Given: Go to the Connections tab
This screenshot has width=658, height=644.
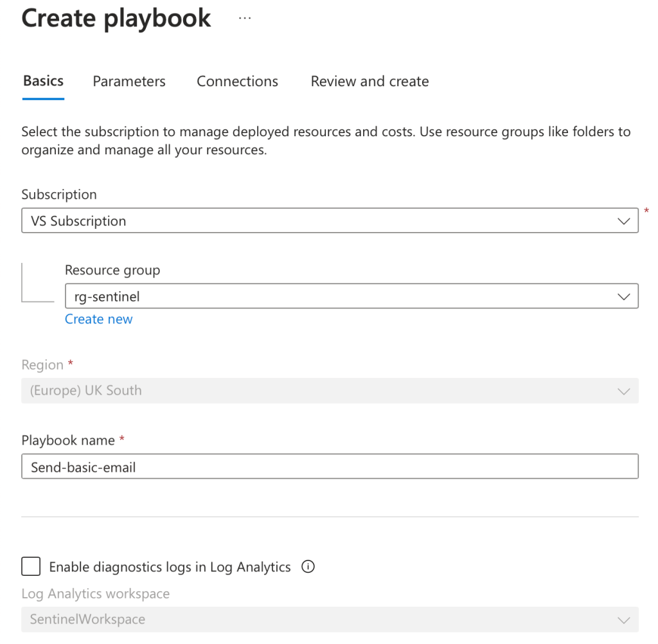Looking at the screenshot, I should click(237, 82).
